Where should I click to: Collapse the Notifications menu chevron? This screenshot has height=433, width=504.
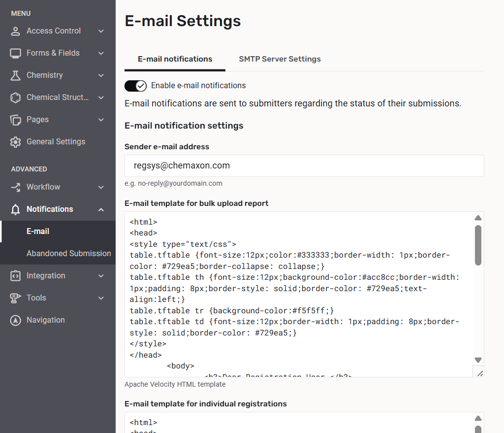[101, 209]
